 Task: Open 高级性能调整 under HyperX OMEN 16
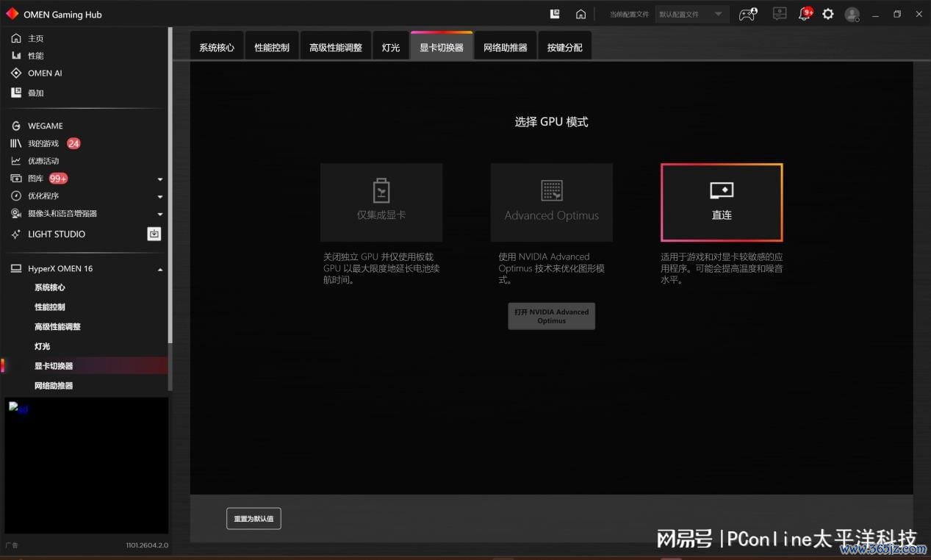point(57,327)
